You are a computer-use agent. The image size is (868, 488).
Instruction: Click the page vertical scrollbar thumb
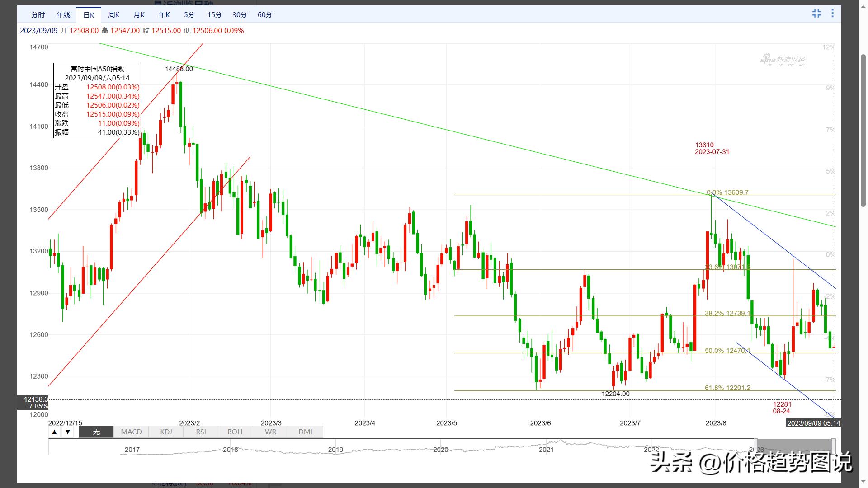point(863,130)
